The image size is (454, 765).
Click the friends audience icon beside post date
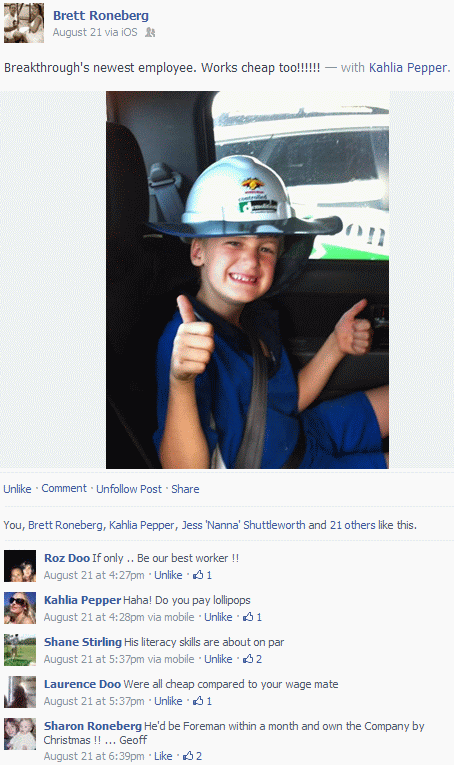[x=150, y=33]
